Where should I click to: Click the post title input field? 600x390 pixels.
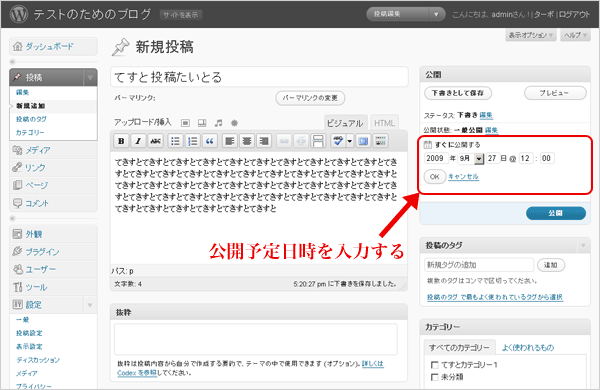pos(259,77)
